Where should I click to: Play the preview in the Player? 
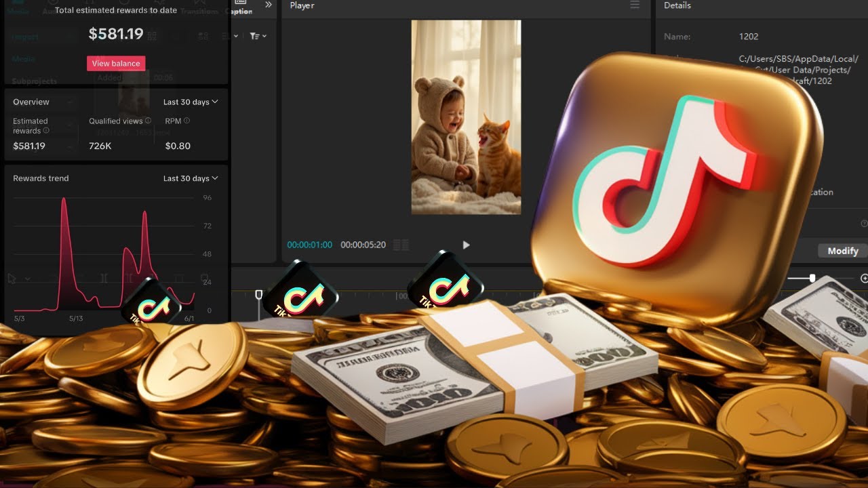pyautogui.click(x=466, y=245)
